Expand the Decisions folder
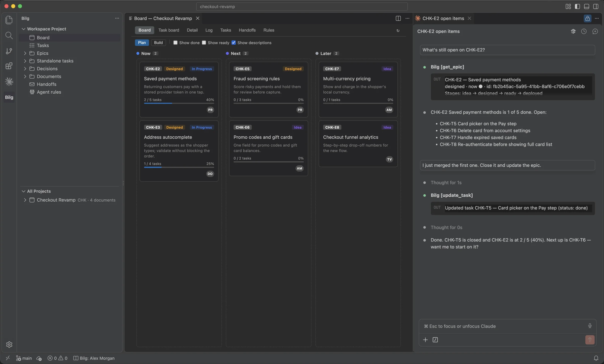Screen dimensions: 604x364 pyautogui.click(x=25, y=69)
